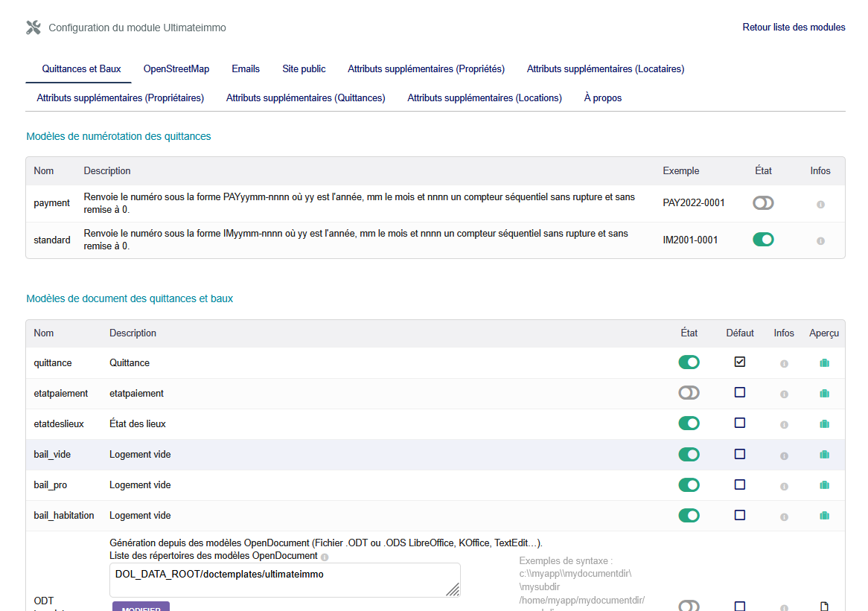Click info icon for payment numbering model
The width and height of the screenshot is (868, 611).
click(x=820, y=204)
